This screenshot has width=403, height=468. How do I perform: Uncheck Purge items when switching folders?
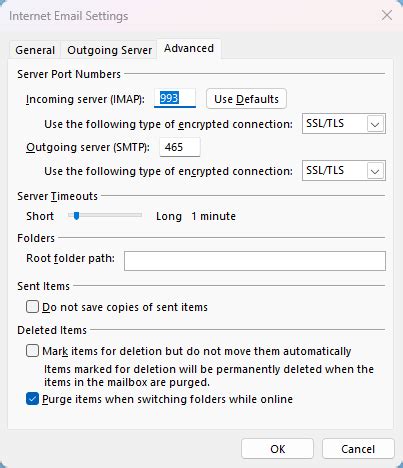point(32,399)
